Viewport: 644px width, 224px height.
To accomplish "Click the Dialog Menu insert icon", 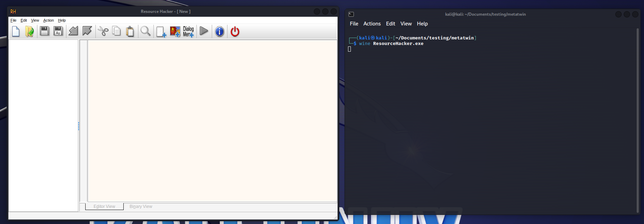I will 188,31.
